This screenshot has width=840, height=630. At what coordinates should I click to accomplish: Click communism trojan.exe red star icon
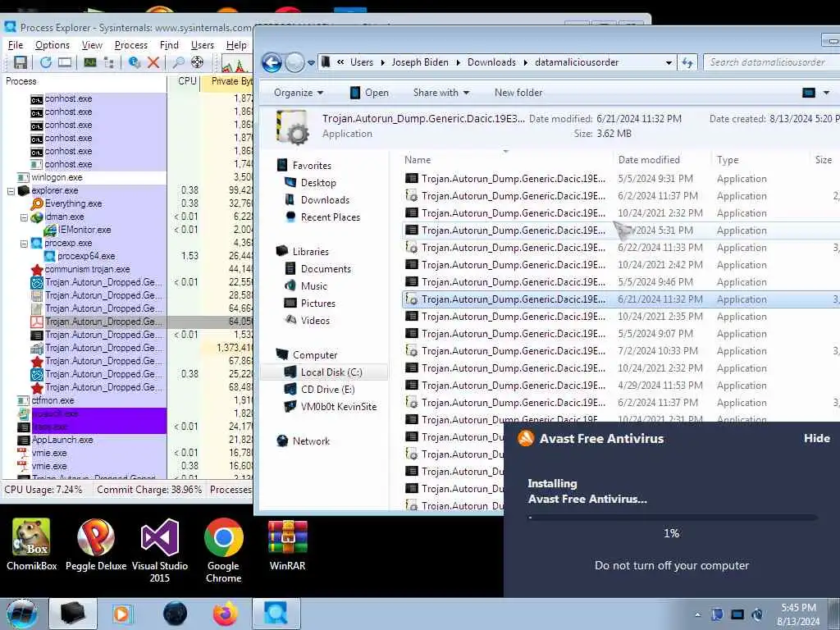(37, 269)
